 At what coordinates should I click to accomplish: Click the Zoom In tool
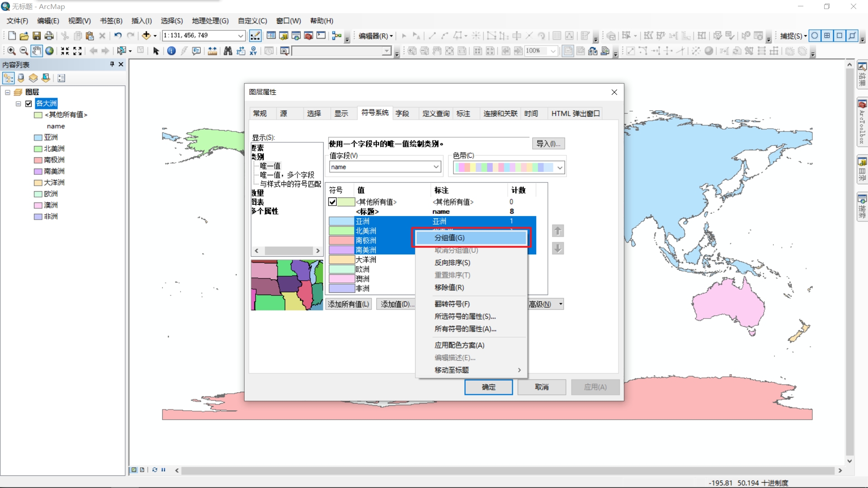coord(11,51)
